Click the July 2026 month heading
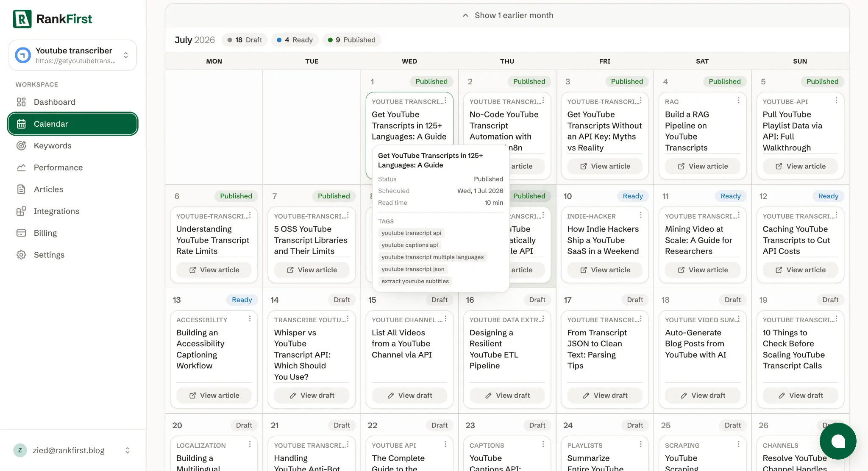This screenshot has width=868, height=471. [x=195, y=40]
